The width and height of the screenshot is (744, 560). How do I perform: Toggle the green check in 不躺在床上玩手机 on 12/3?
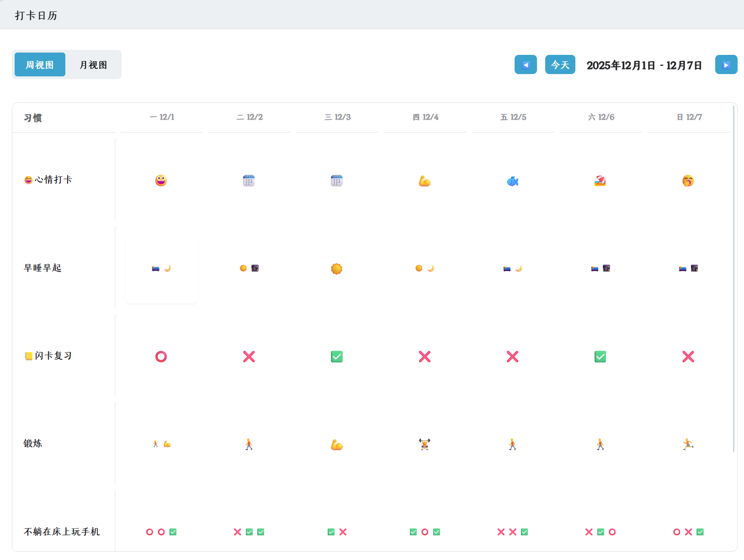click(331, 532)
